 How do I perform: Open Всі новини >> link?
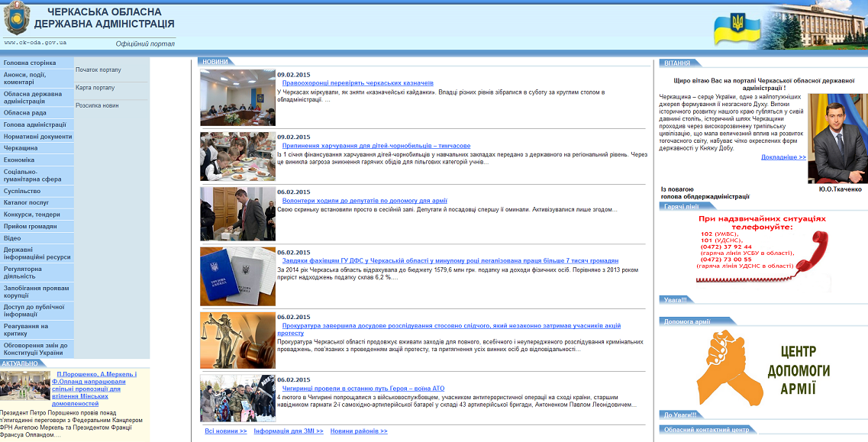pyautogui.click(x=226, y=431)
